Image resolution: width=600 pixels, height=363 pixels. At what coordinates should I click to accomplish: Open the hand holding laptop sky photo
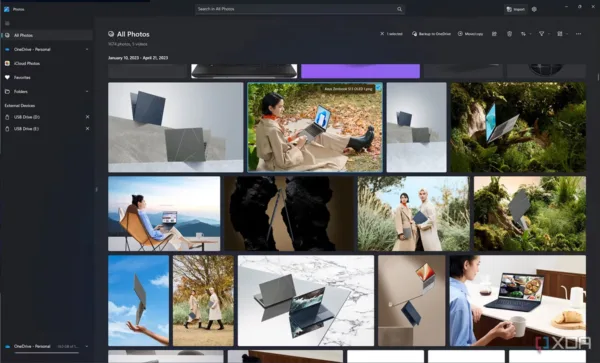(x=139, y=301)
